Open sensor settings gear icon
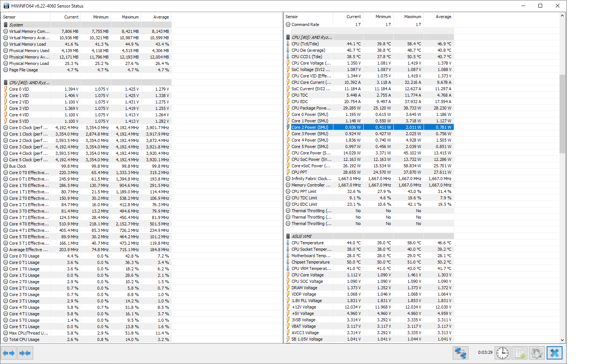The image size is (595, 364). coord(536,353)
